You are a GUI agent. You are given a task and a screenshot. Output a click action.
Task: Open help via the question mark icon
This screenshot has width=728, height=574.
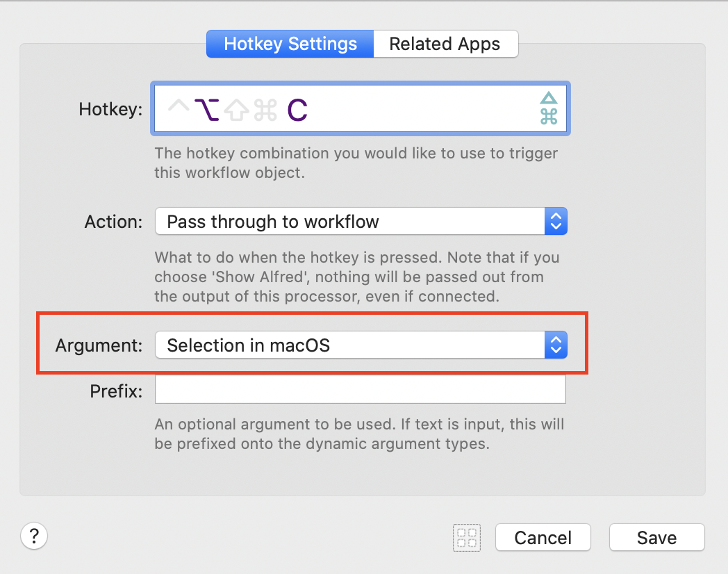pos(33,536)
